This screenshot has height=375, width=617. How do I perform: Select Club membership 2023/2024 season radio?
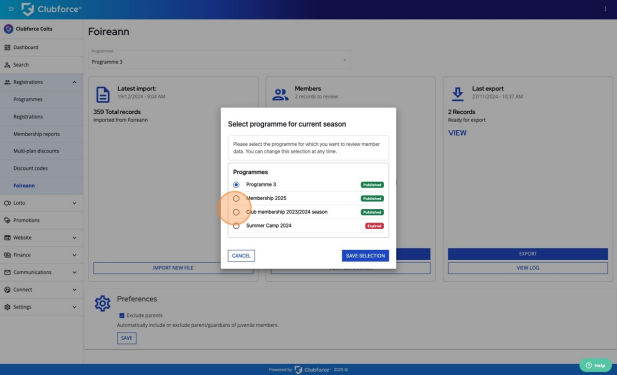coord(236,212)
